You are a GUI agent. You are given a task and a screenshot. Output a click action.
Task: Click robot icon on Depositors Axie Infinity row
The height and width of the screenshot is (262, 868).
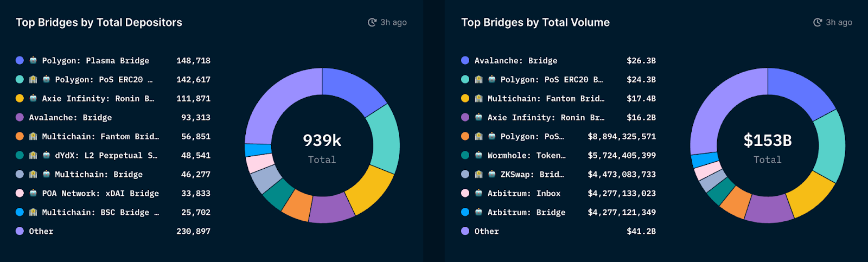point(33,98)
